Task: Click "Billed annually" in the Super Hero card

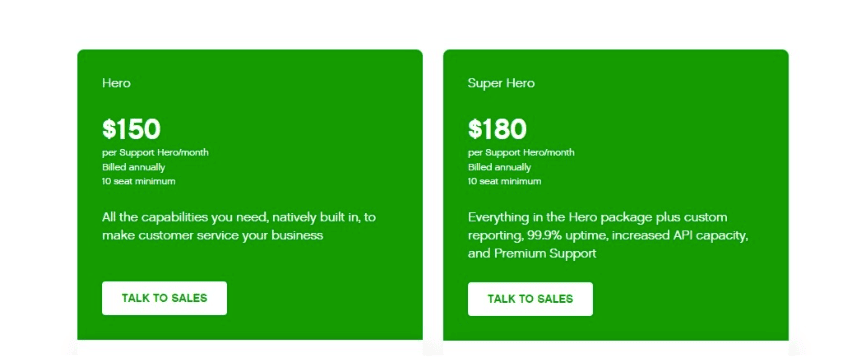Action: point(499,167)
